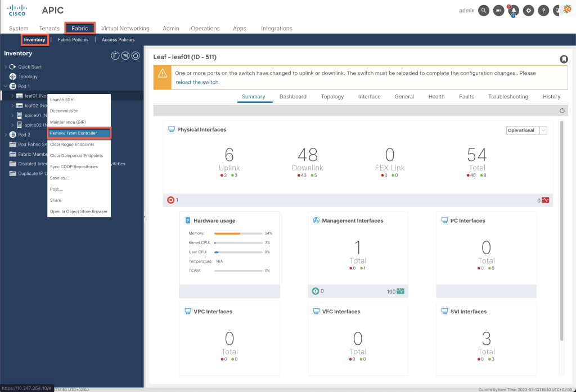576x392 pixels.
Task: Select Remove From Controller from the context menu
Action: click(74, 133)
